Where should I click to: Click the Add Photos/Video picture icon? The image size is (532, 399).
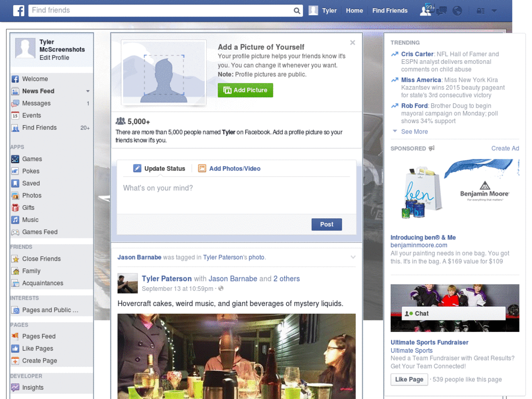point(202,168)
